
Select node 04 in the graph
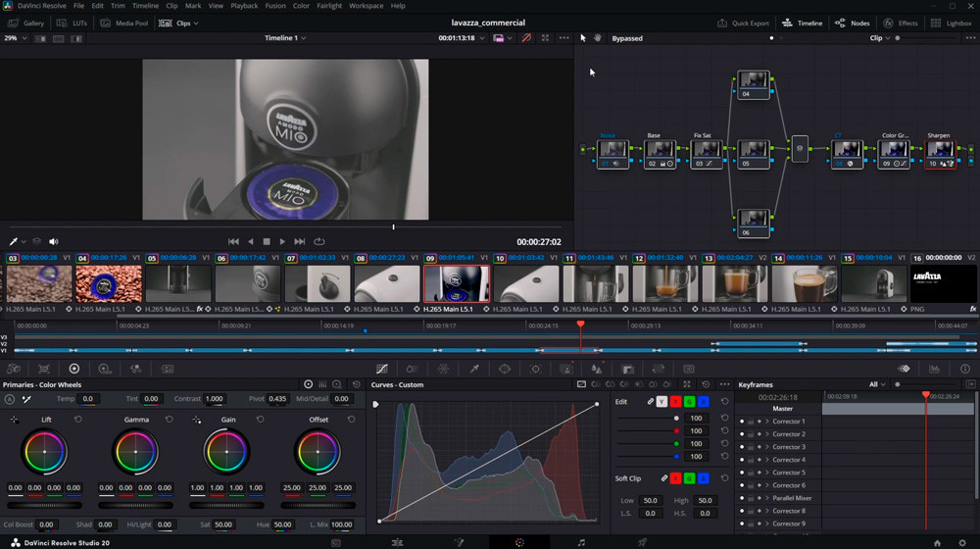[753, 85]
